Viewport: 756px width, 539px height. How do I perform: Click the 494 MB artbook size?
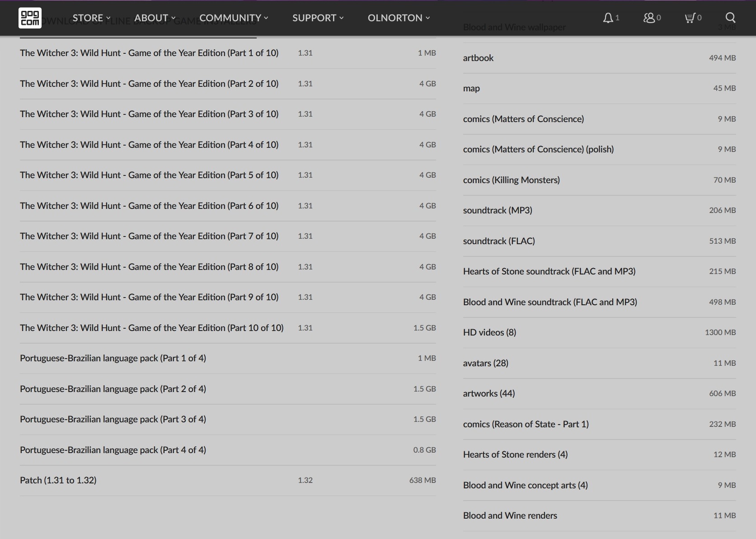(722, 58)
